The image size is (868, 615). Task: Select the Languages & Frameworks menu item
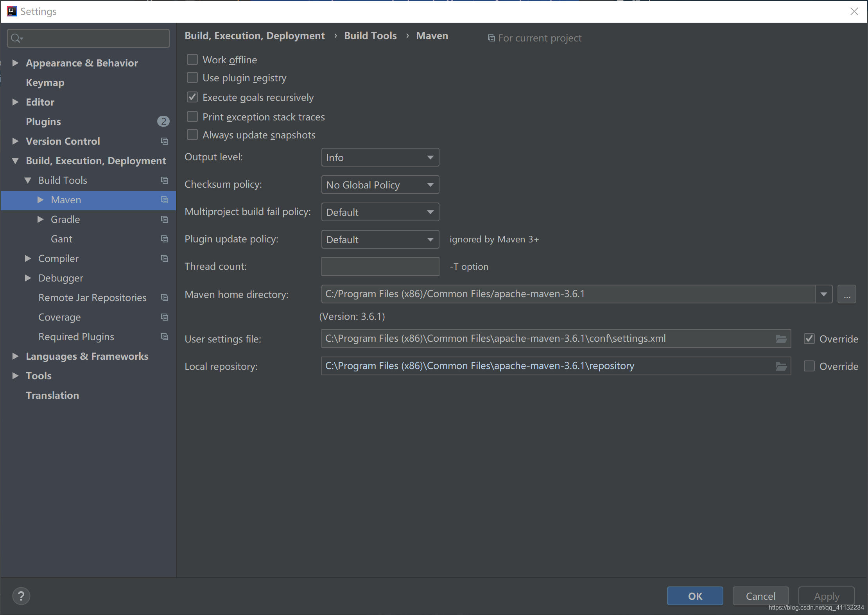point(86,355)
